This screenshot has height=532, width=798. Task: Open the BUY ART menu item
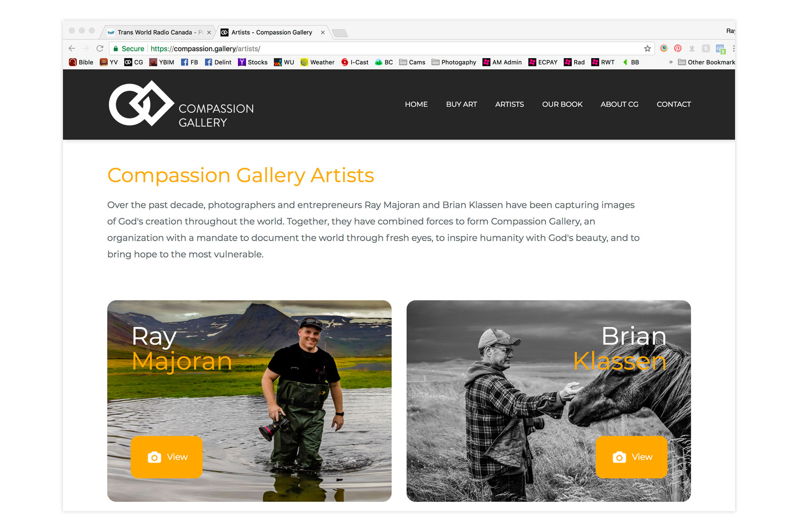462,105
